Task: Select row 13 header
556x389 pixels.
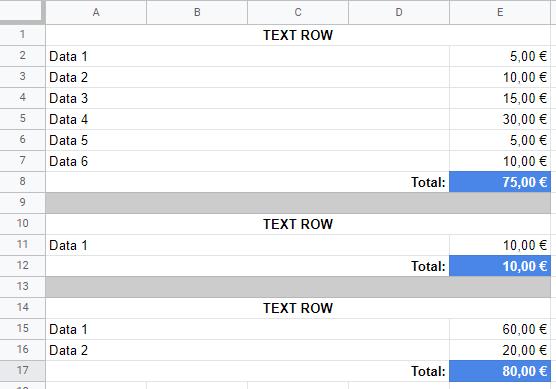Action: 22,287
